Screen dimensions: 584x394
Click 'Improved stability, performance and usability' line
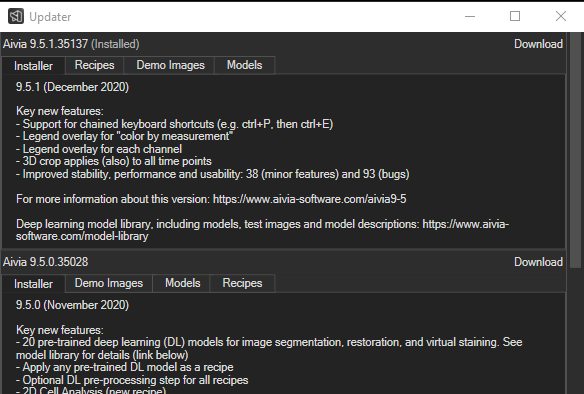coord(213,174)
